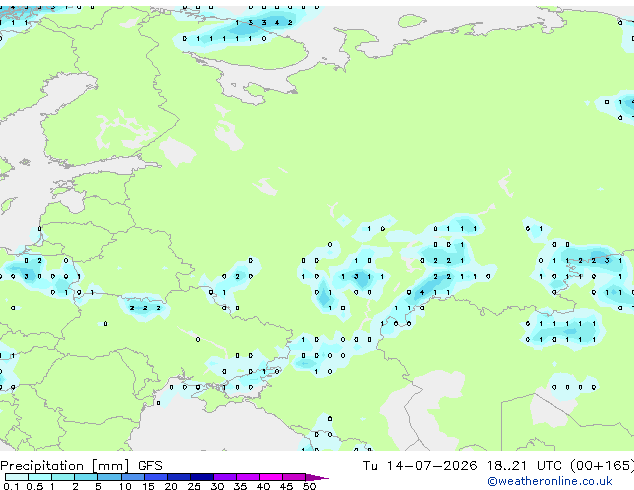Click the '35' legend scale label
The height and width of the screenshot is (490, 634).
(x=240, y=486)
